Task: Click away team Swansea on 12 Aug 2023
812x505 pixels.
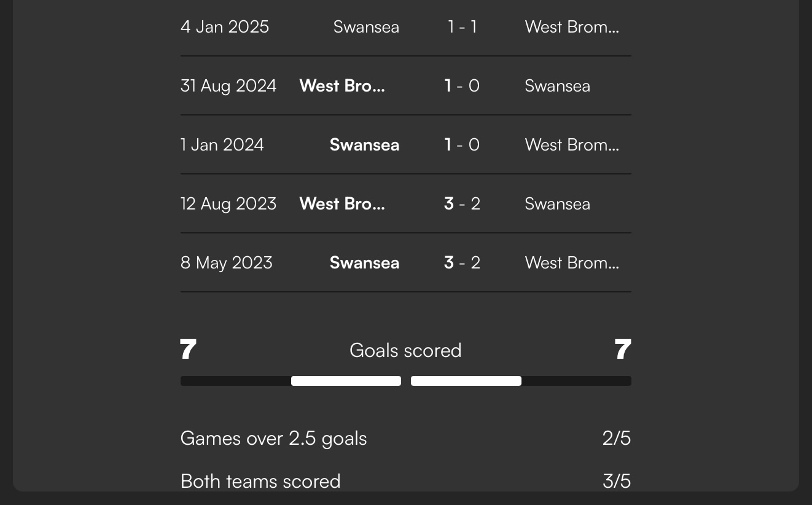Action: point(557,204)
